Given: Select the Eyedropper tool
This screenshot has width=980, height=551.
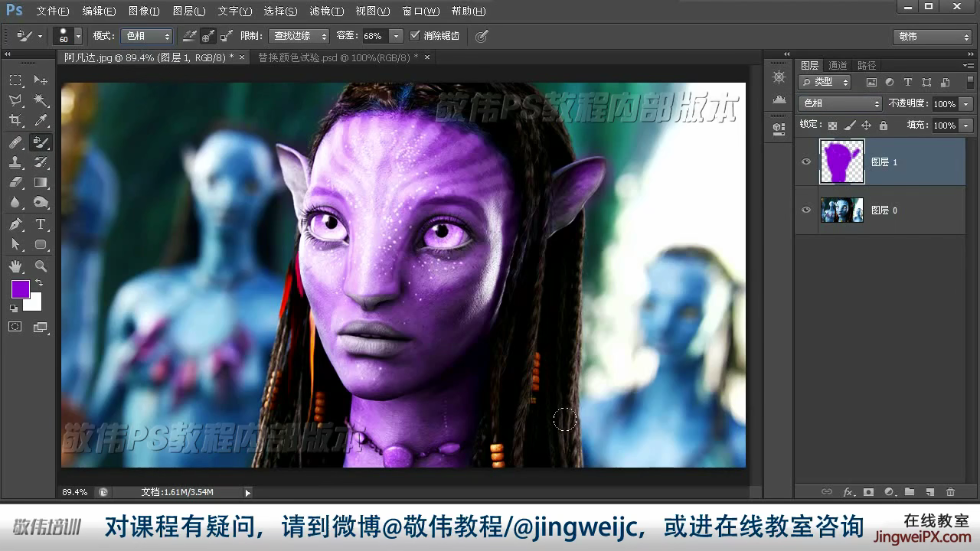Looking at the screenshot, I should 41,121.
